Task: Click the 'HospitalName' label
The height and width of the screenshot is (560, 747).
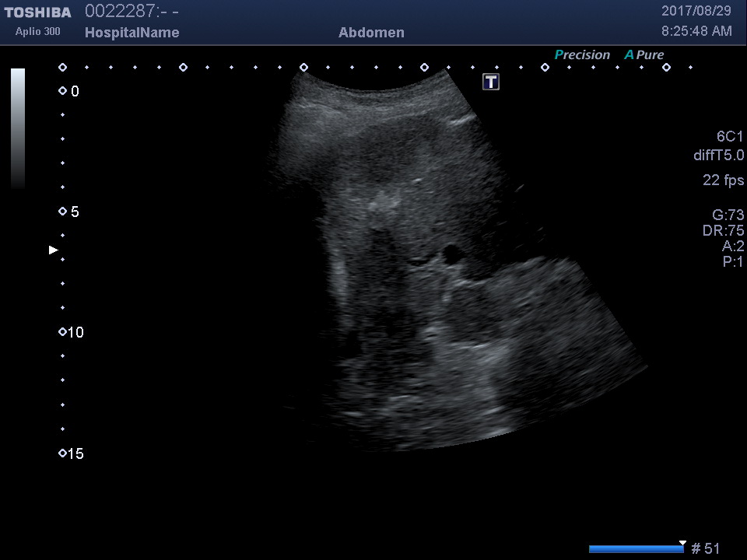Action: point(132,33)
